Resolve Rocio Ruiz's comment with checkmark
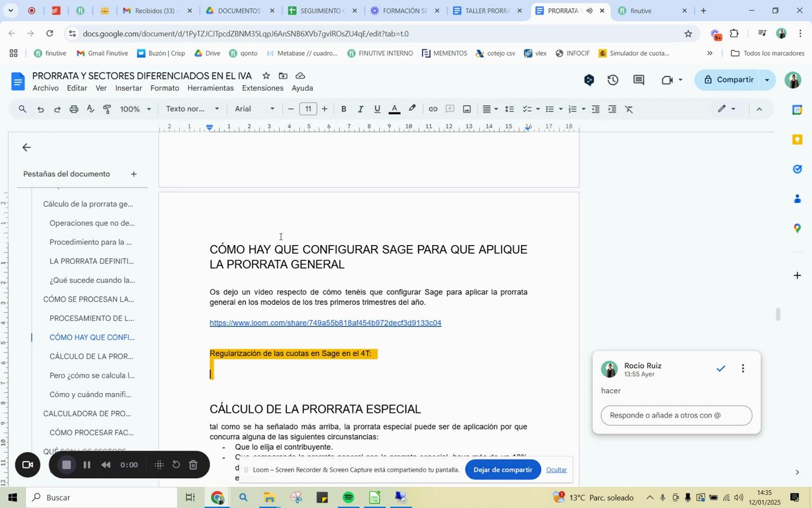This screenshot has width=812, height=508. [x=721, y=368]
